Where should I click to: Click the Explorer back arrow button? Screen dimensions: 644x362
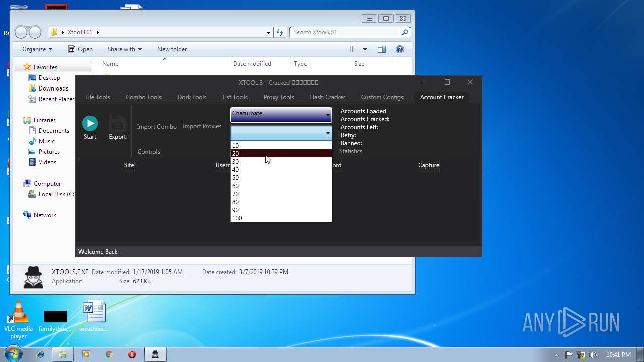coord(21,32)
